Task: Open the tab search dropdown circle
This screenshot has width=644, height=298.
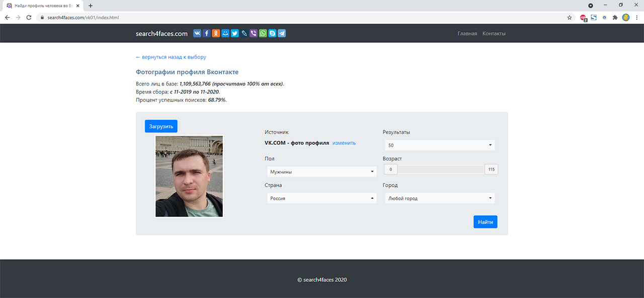Action: [x=591, y=6]
